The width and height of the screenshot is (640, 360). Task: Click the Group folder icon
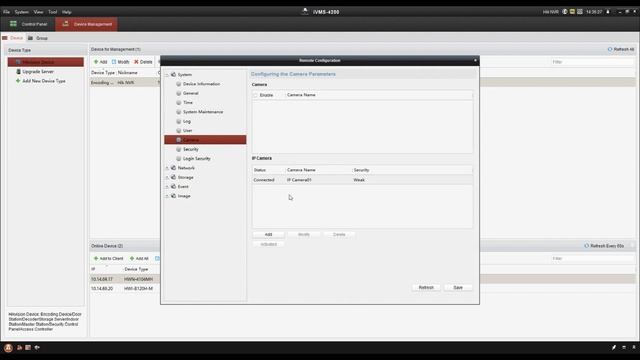coord(30,38)
